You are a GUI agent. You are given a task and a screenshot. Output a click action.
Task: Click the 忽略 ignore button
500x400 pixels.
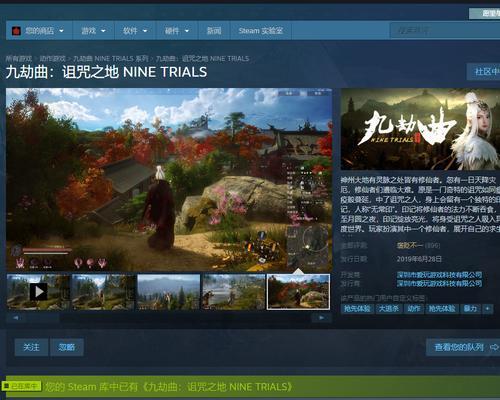click(67, 347)
